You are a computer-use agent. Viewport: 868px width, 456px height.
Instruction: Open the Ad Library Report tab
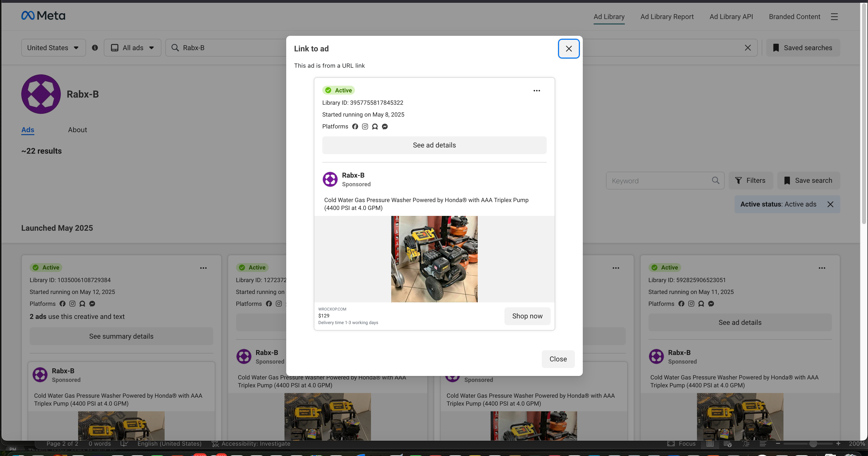[x=667, y=17]
